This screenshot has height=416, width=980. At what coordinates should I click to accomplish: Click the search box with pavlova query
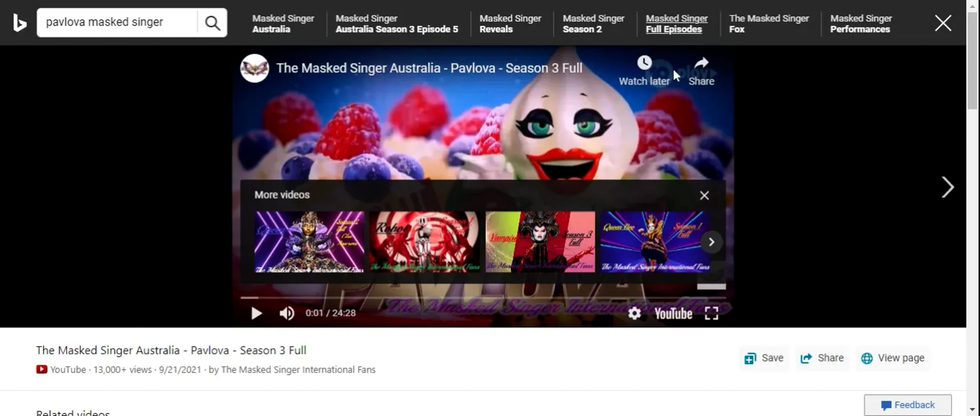point(117,22)
